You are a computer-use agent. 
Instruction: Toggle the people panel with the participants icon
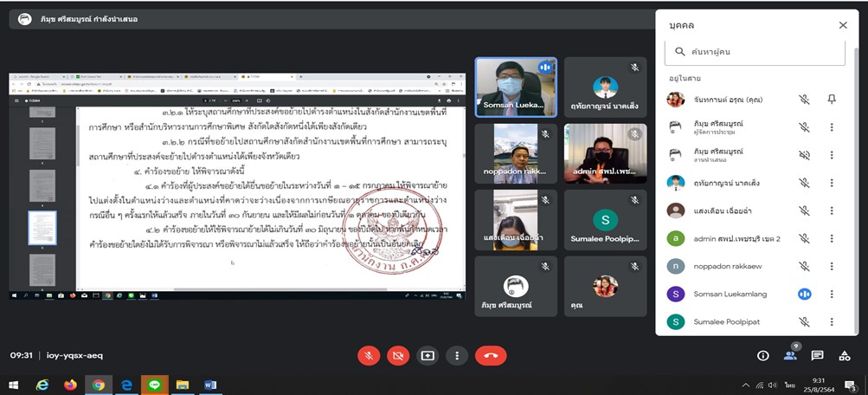790,355
